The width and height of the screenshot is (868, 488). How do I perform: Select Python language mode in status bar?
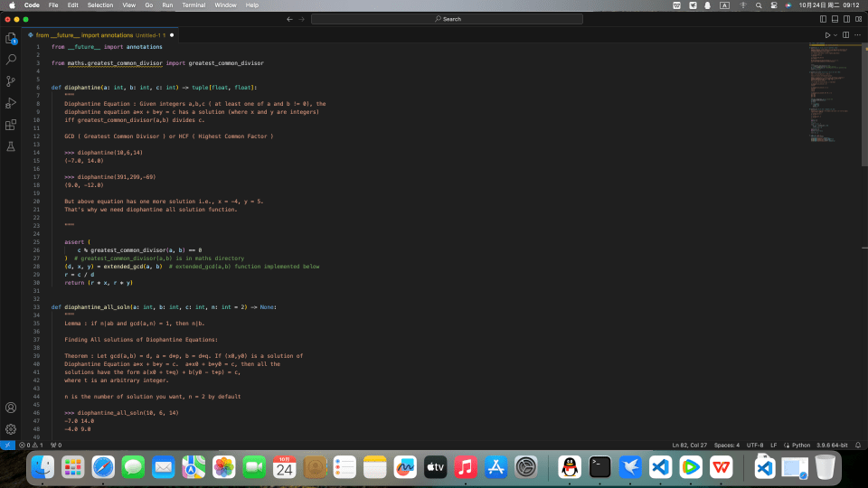(800, 445)
